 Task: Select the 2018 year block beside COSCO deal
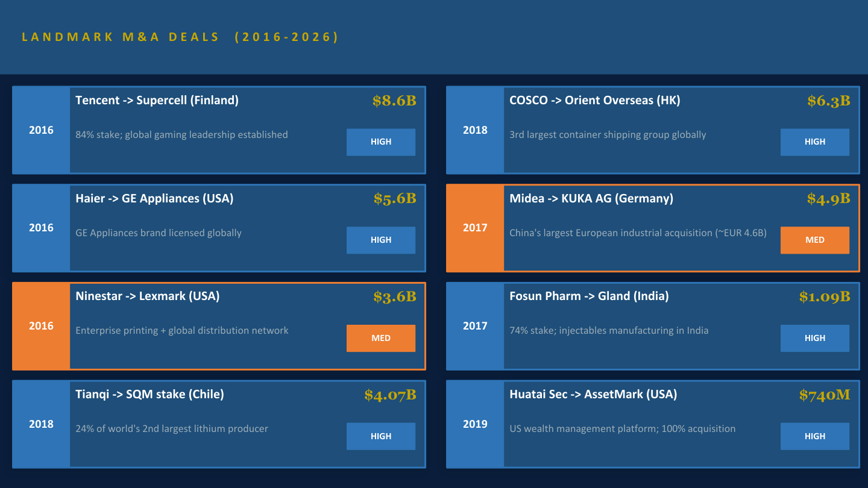click(x=475, y=130)
